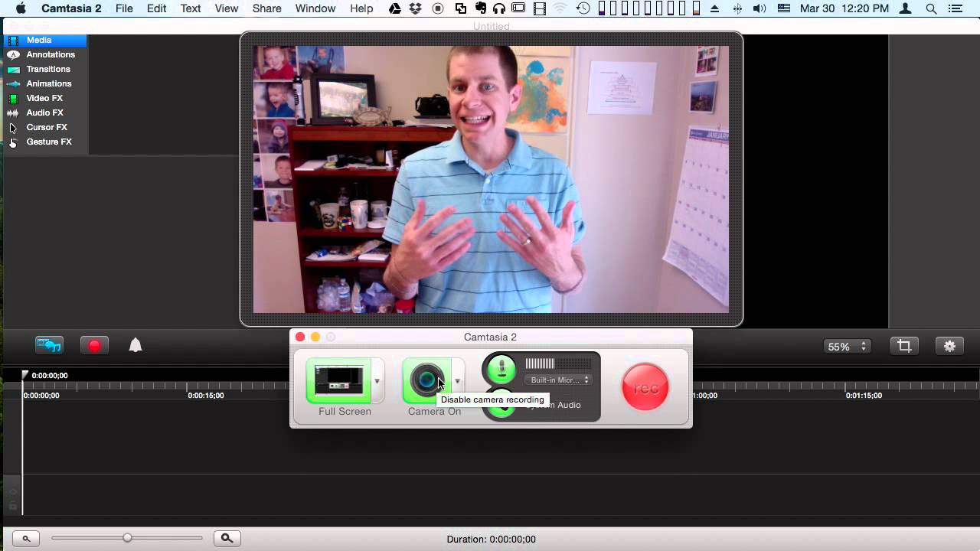Click the Google Drive menu bar icon

click(395, 8)
